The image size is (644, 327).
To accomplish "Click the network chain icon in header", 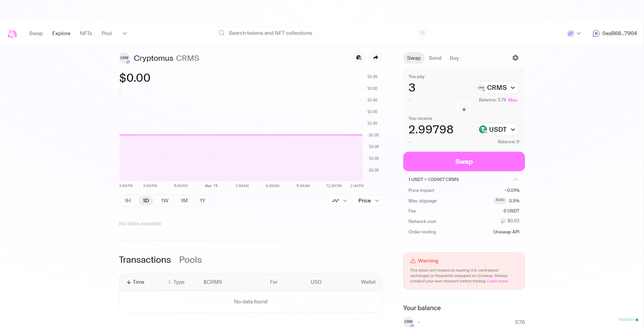I will coord(570,33).
